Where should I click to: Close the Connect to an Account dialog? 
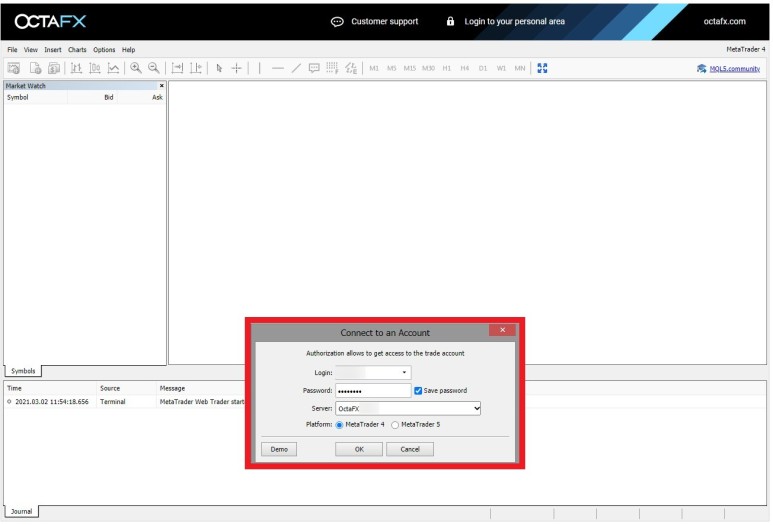502,330
